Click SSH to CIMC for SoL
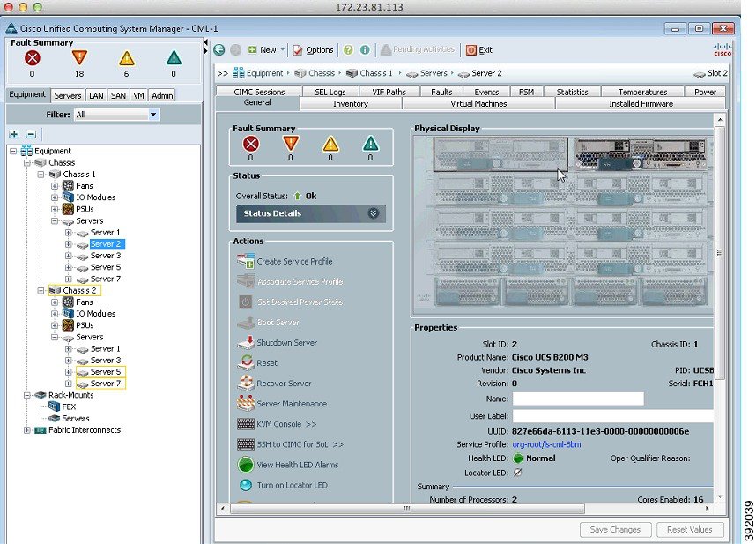756x544 pixels. click(246, 444)
